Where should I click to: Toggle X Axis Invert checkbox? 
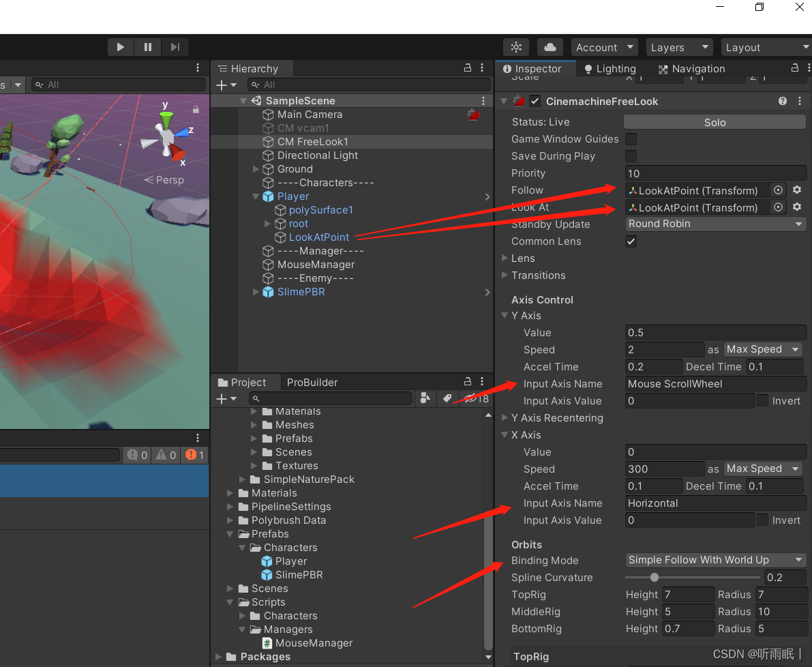[762, 520]
